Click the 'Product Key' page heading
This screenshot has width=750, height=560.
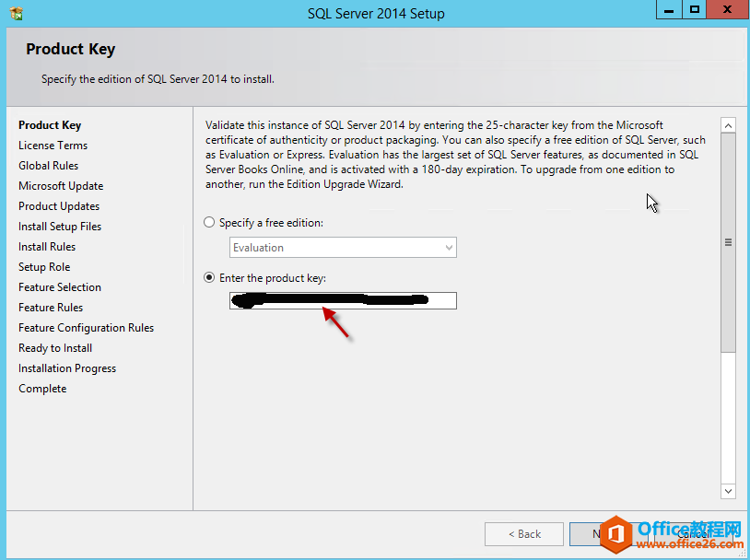click(x=70, y=49)
